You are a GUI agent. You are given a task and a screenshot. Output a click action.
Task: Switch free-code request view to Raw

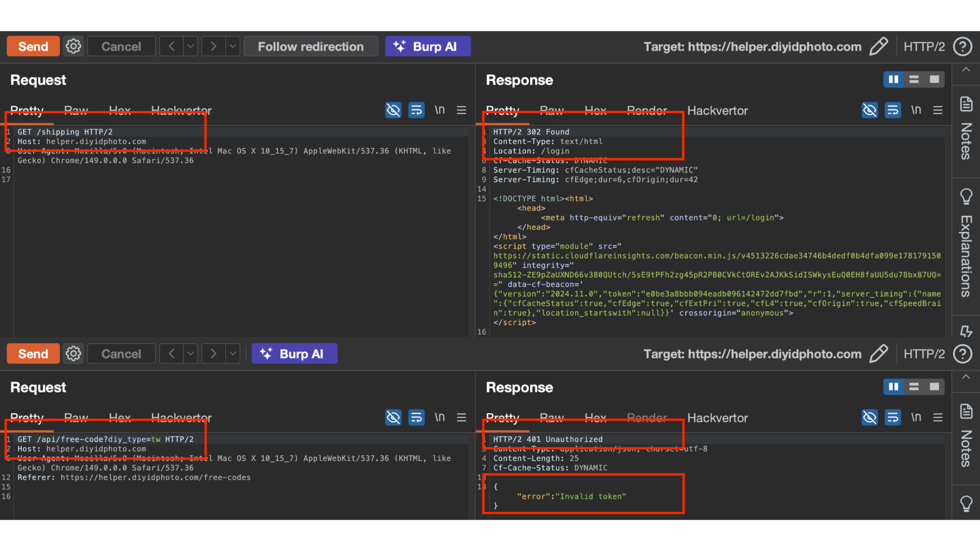tap(76, 418)
